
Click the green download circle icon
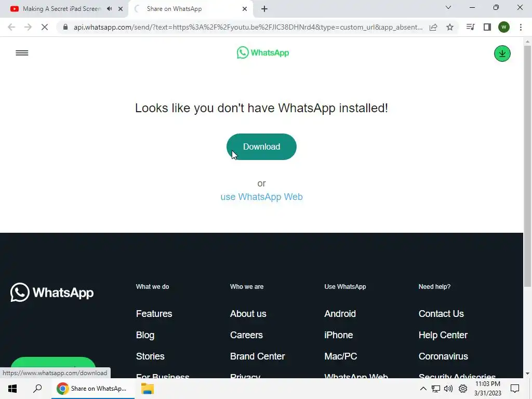coord(502,54)
